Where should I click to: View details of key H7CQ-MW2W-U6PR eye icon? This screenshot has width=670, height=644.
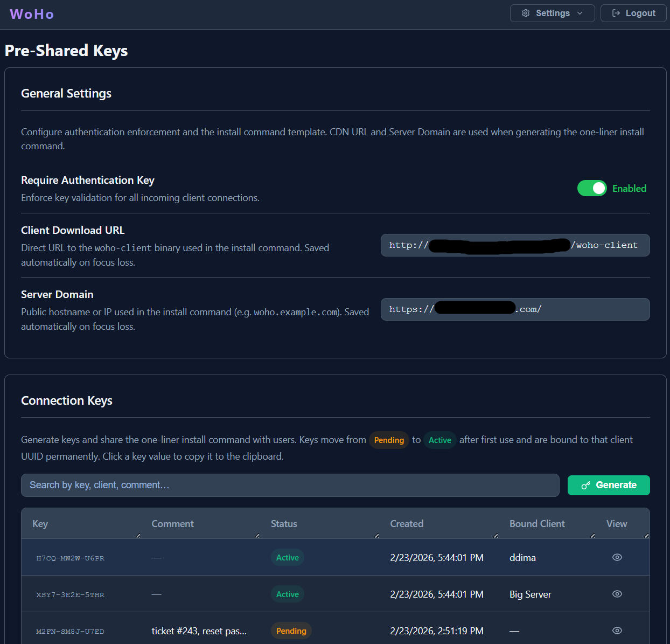pyautogui.click(x=617, y=557)
